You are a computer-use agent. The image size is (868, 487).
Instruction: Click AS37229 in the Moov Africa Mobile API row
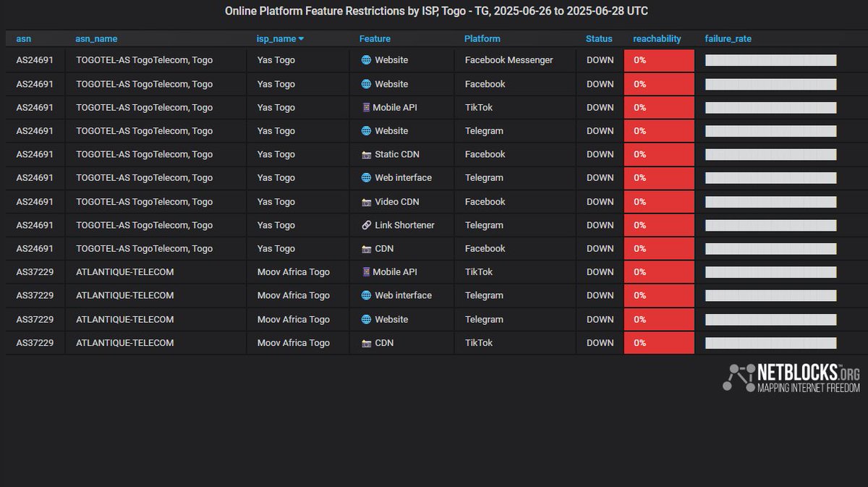tap(35, 272)
